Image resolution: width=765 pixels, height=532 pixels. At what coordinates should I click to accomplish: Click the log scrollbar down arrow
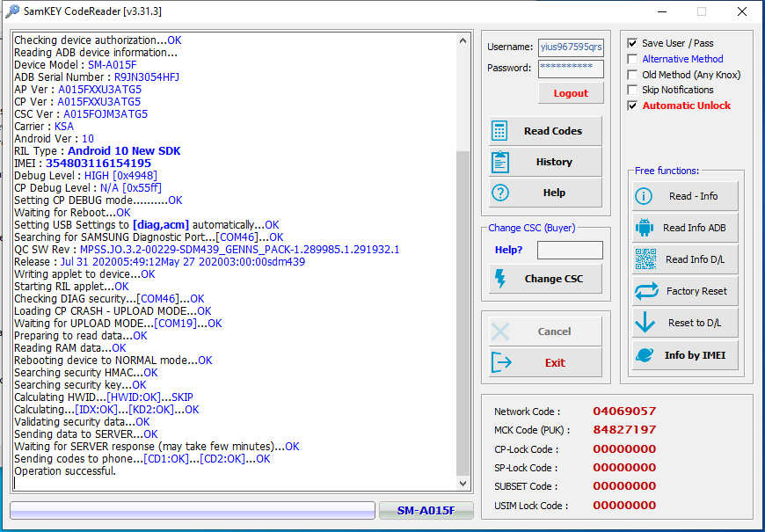(464, 484)
